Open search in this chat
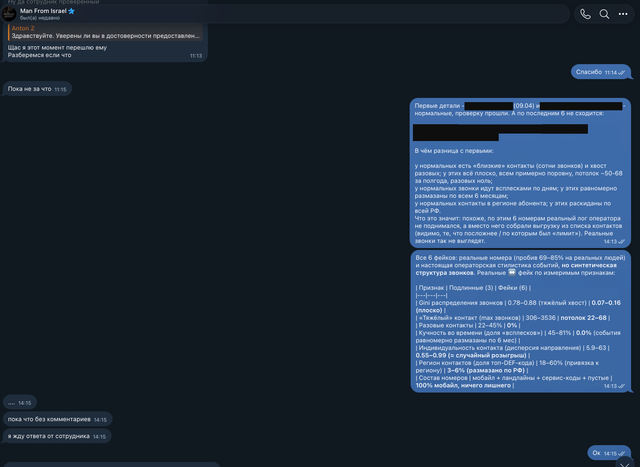 click(604, 14)
